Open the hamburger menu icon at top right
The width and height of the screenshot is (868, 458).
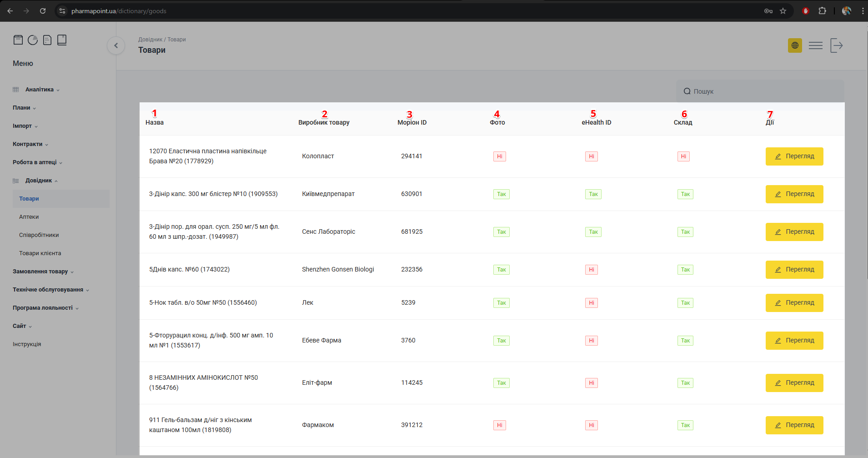click(x=816, y=45)
